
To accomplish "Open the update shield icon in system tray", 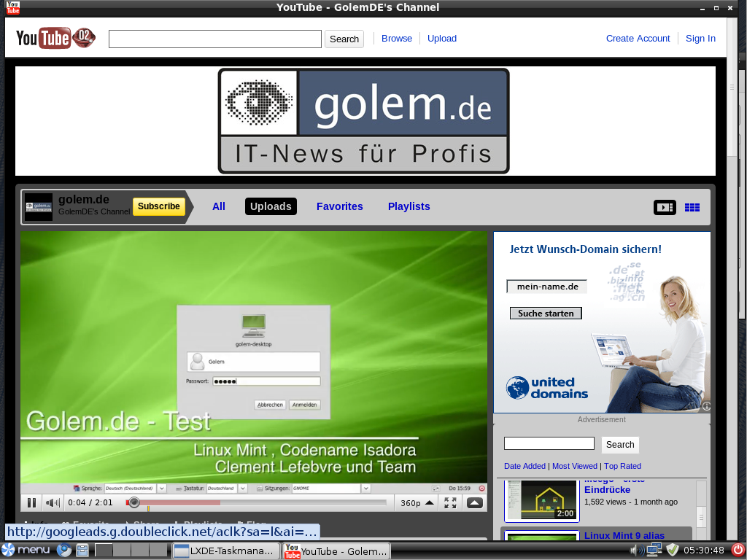I will click(673, 551).
